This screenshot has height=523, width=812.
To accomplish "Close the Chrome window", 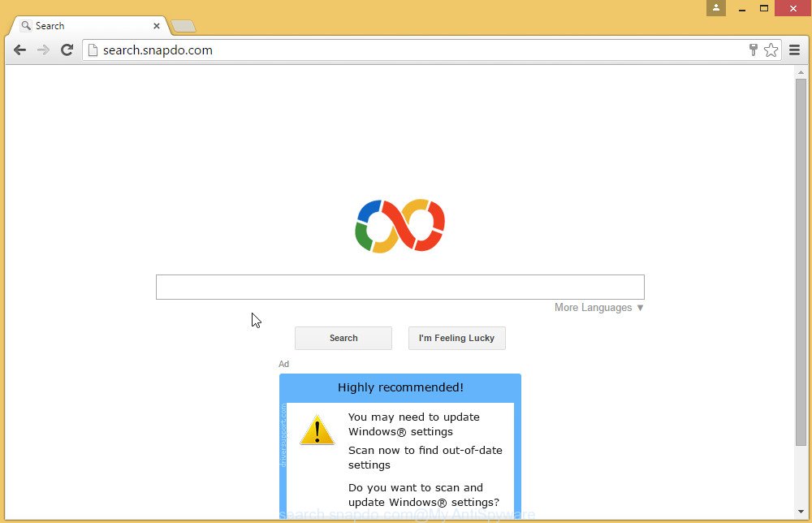I will click(793, 8).
